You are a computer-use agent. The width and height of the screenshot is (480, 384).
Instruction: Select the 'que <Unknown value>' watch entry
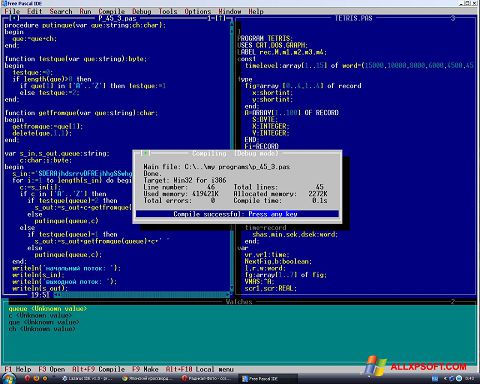[44, 322]
